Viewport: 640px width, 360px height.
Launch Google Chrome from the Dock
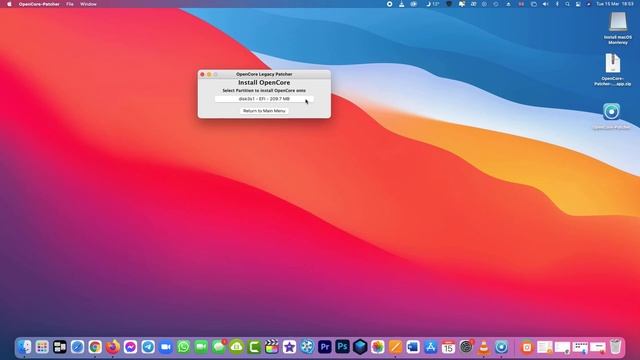point(95,347)
